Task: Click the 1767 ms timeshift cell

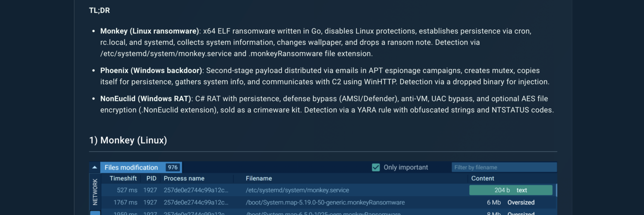Action: click(x=125, y=203)
